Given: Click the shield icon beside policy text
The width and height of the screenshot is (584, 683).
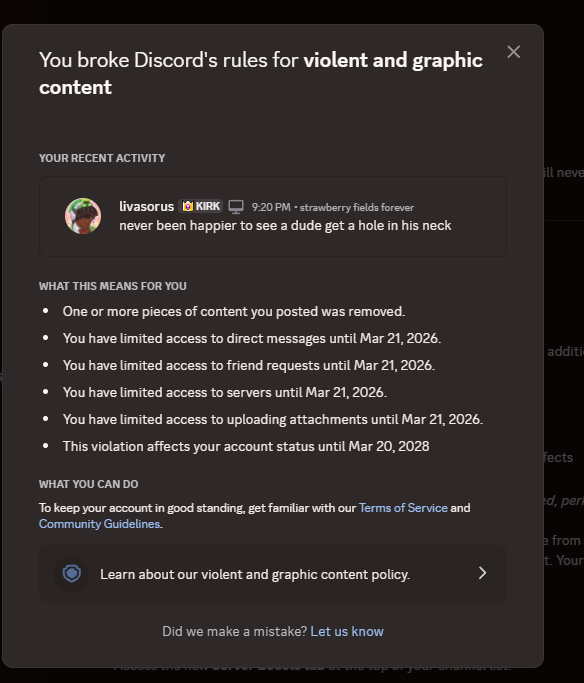Looking at the screenshot, I should [72, 574].
